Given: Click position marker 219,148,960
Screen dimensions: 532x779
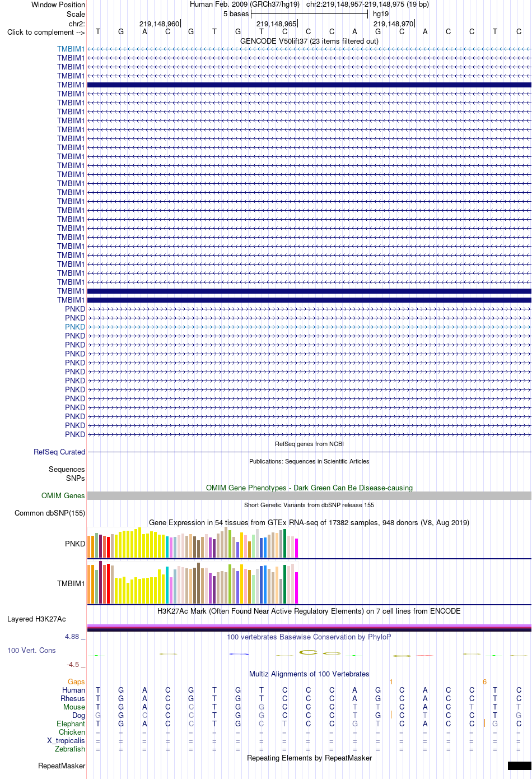Looking at the screenshot, I should coord(160,24).
